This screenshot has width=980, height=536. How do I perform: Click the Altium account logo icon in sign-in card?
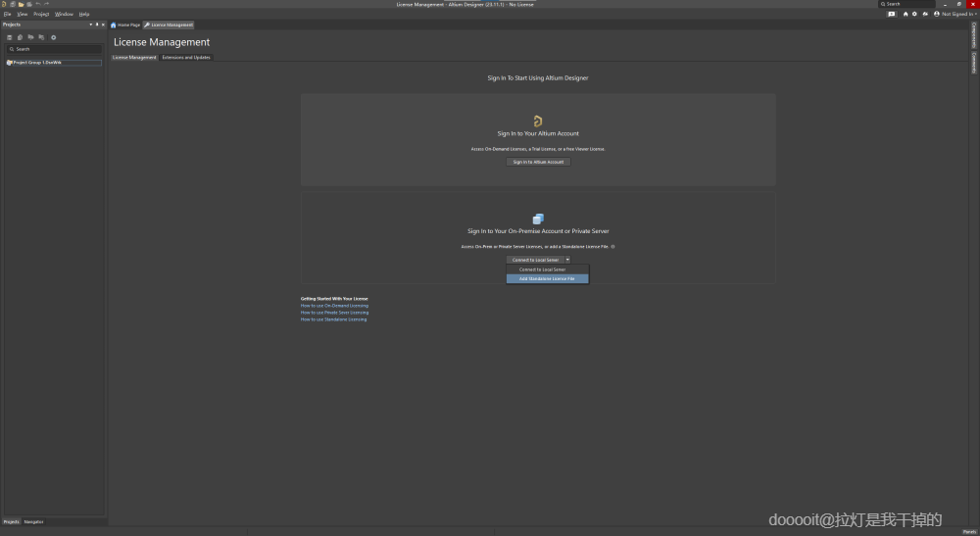click(537, 121)
